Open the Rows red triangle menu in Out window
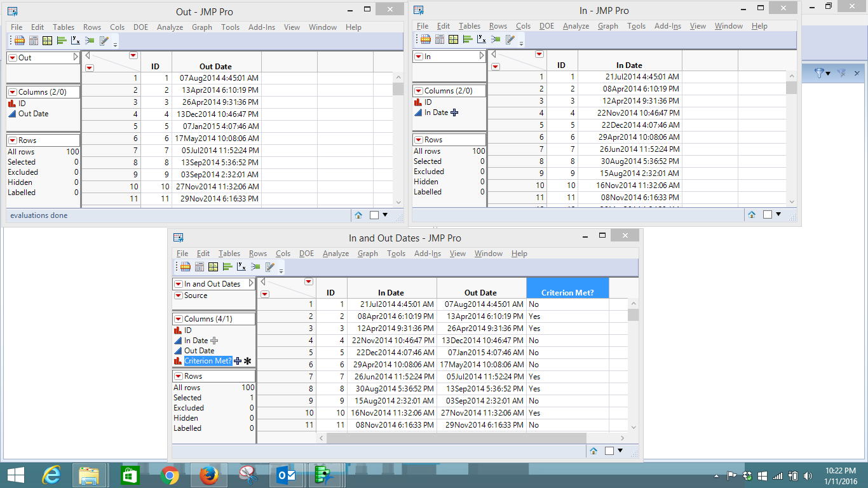 pyautogui.click(x=12, y=140)
